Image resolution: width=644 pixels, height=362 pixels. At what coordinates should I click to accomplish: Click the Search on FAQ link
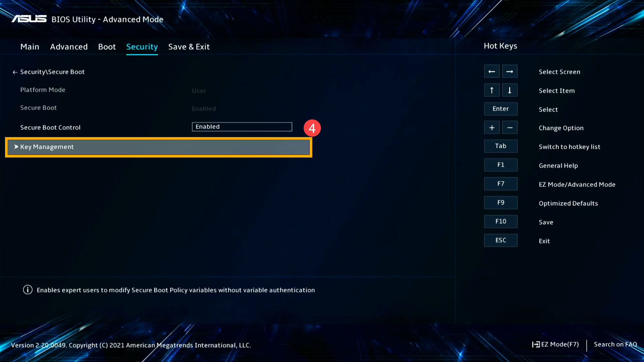pyautogui.click(x=615, y=345)
